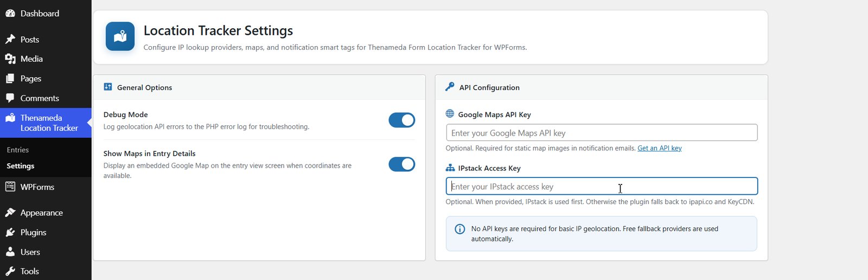868x280 pixels.
Task: Click the Posts pushpin icon
Action: 10,40
